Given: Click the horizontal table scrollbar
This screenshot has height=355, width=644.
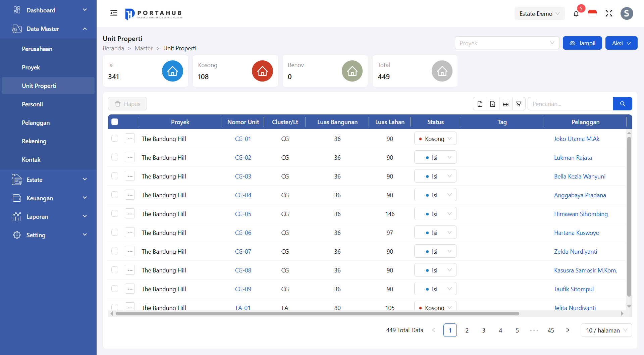Looking at the screenshot, I should (317, 313).
